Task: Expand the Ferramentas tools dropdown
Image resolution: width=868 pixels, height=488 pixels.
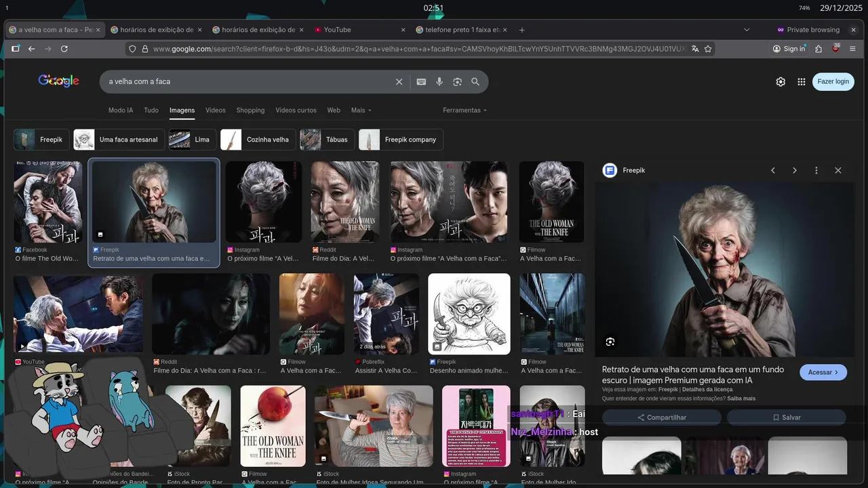Action: tap(465, 110)
